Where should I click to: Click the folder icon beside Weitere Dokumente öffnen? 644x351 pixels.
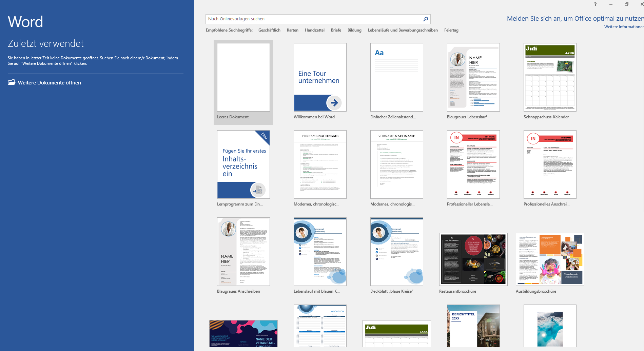(12, 82)
